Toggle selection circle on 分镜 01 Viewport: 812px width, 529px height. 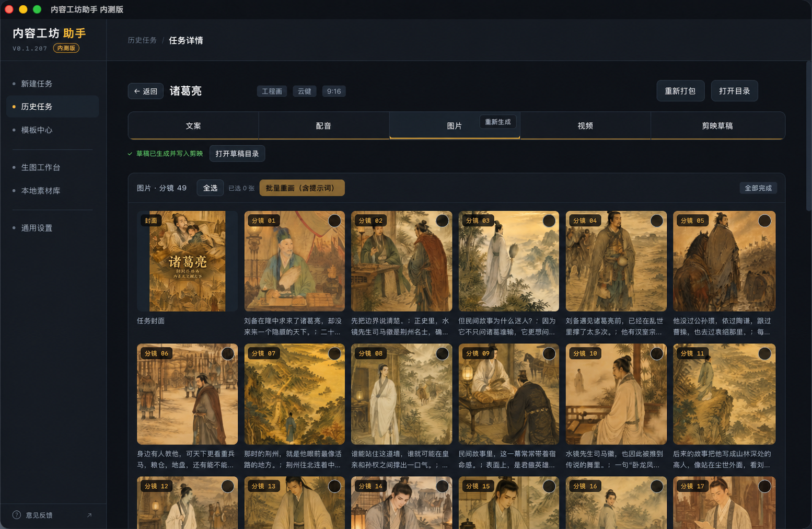tap(334, 221)
